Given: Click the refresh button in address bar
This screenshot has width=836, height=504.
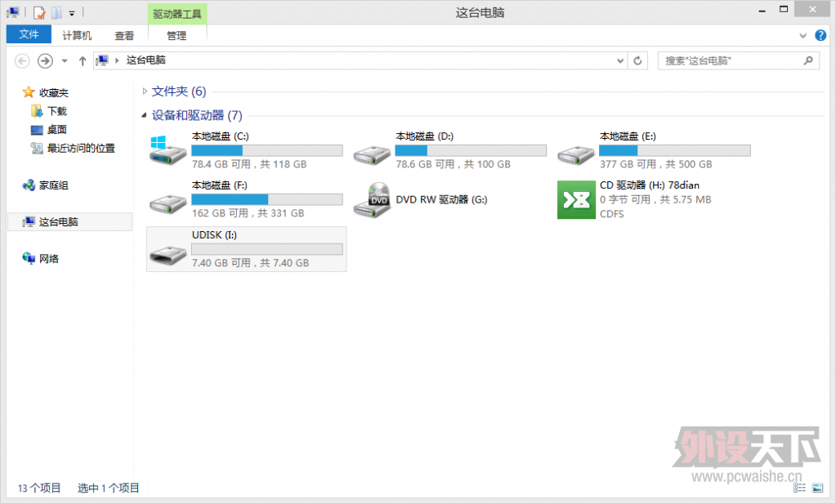Looking at the screenshot, I should coord(637,60).
